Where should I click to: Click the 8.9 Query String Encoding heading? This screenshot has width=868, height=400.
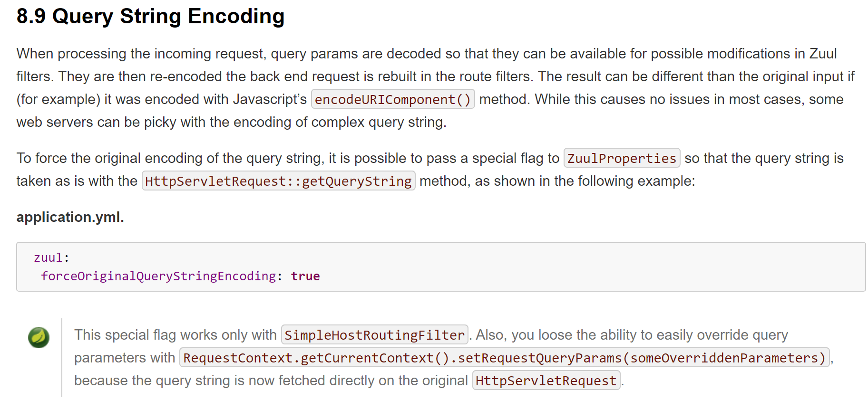pyautogui.click(x=150, y=16)
